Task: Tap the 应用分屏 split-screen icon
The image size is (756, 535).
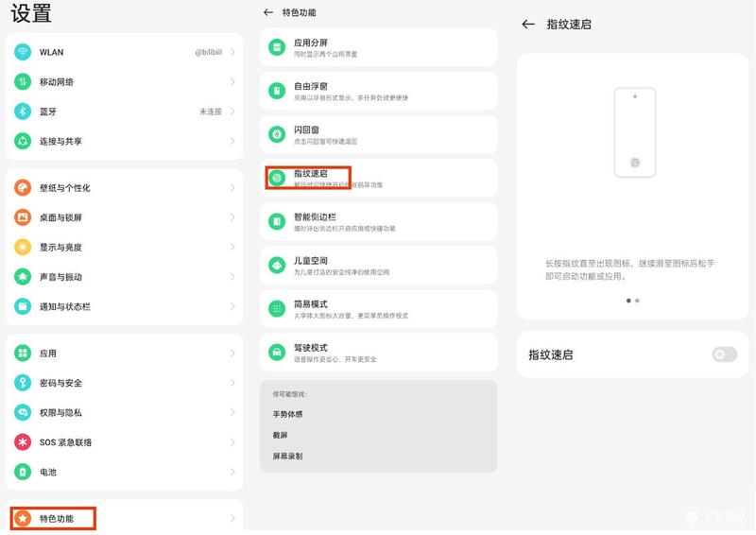Action: tap(277, 47)
